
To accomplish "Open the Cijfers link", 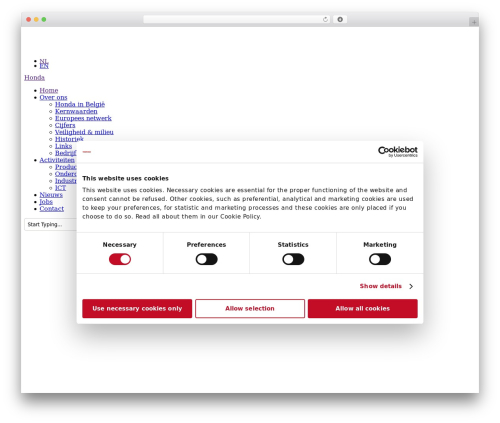I will tap(65, 125).
